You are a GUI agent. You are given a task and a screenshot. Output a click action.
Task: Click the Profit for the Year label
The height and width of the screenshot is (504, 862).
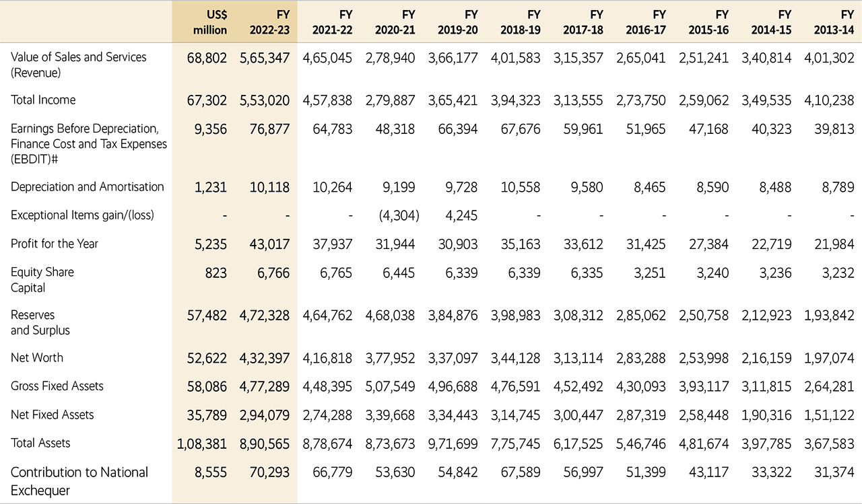tap(55, 244)
